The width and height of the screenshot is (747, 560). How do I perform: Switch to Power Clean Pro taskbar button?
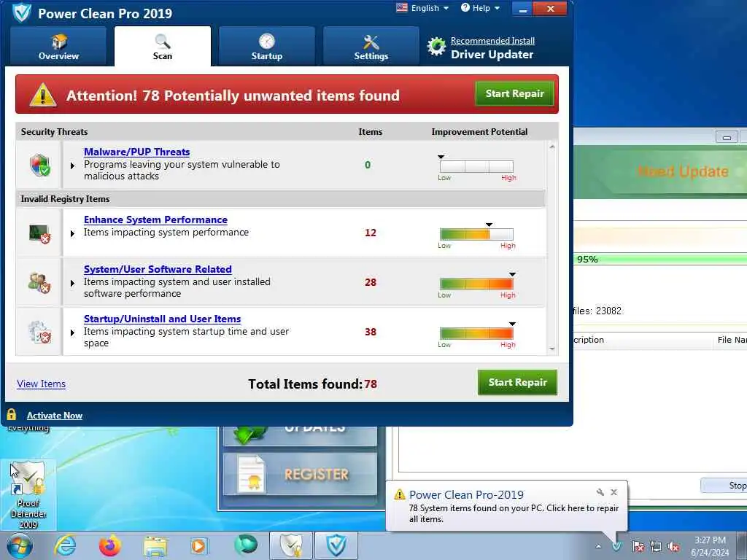coord(336,545)
